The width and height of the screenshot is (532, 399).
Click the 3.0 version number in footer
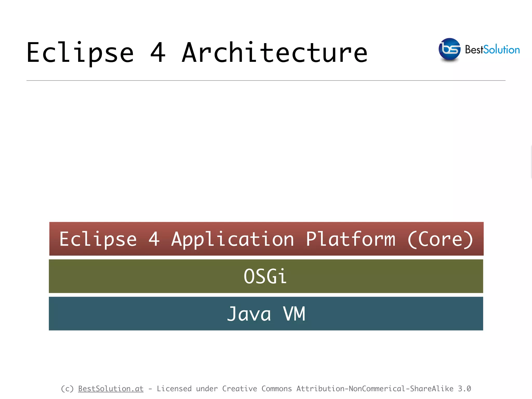click(464, 389)
